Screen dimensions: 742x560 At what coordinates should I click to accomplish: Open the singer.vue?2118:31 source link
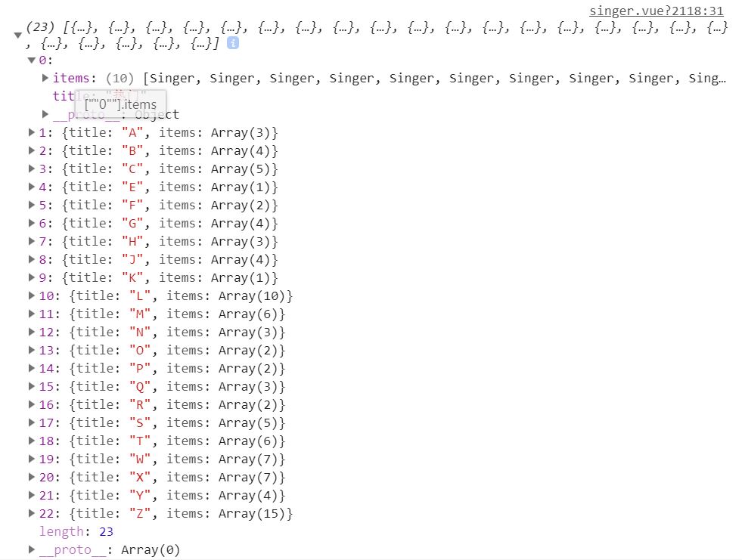click(x=656, y=11)
